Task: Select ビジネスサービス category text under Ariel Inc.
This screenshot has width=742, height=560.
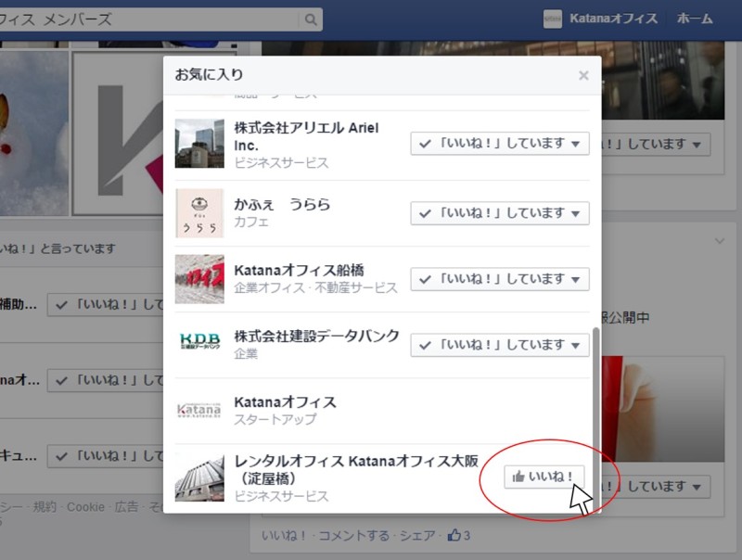Action: 281,162
